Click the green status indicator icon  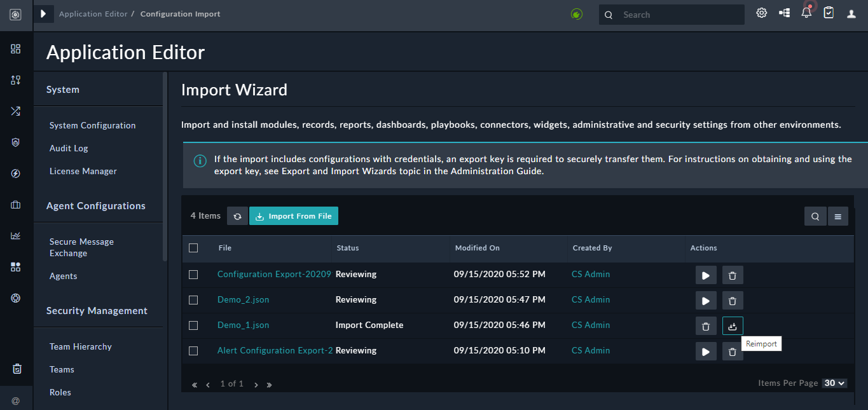(x=577, y=14)
